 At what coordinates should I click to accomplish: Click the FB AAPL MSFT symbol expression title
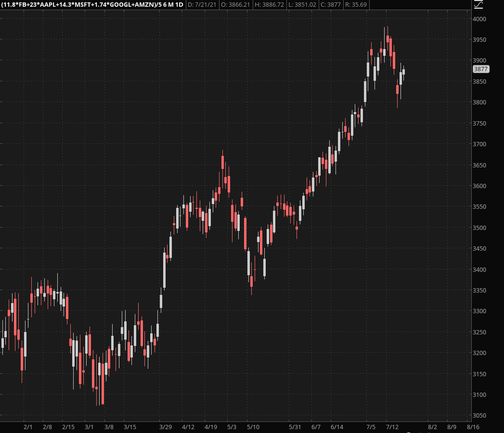[x=92, y=4]
